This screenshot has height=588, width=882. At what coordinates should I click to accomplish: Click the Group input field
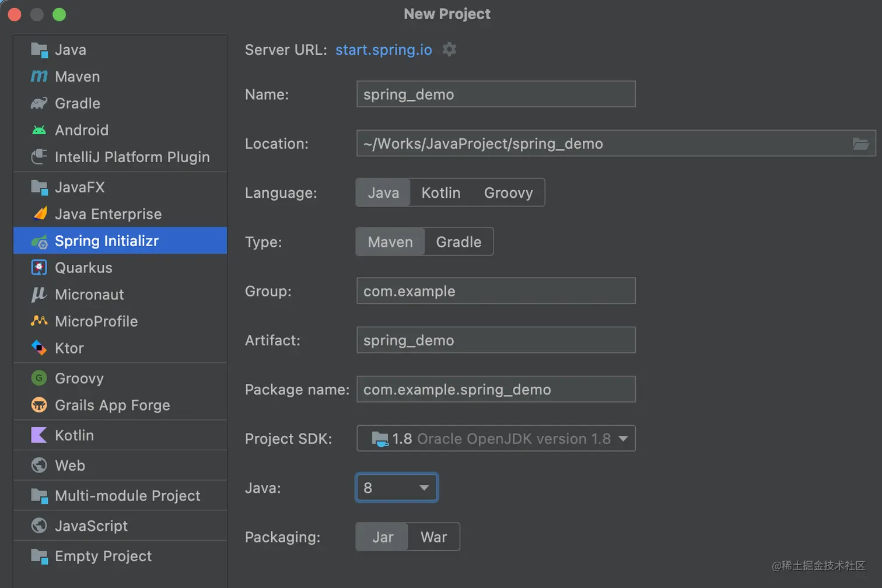click(496, 291)
